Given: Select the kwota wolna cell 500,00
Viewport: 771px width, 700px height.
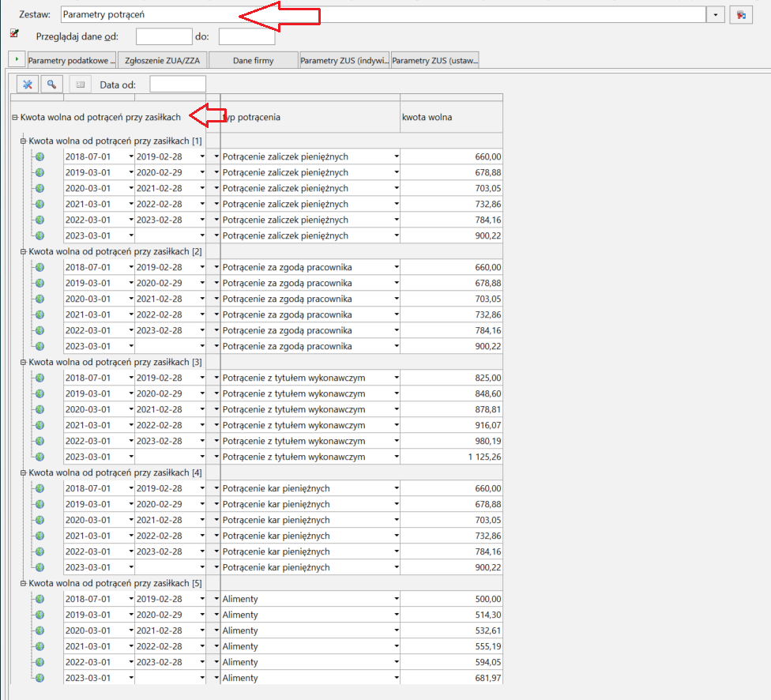Looking at the screenshot, I should click(x=451, y=599).
